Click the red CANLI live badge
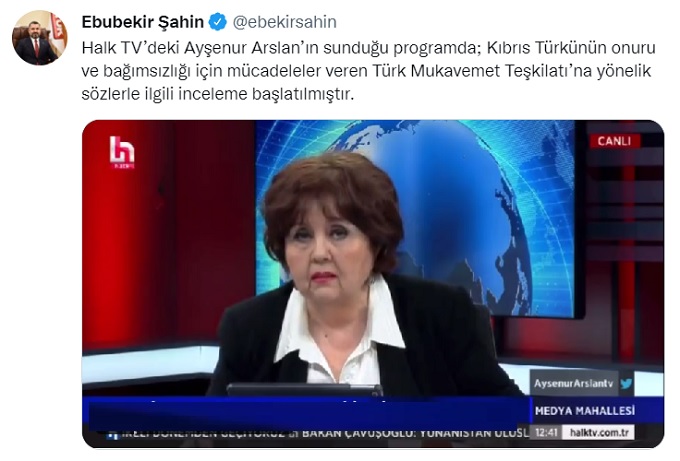 (614, 141)
